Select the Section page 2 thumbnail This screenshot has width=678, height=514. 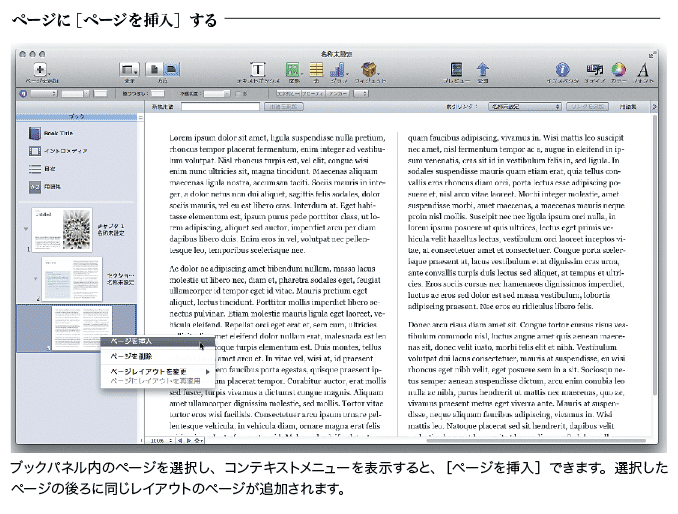click(72, 279)
